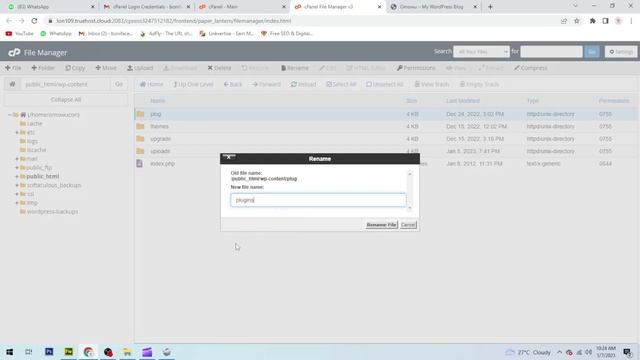
Task: Open file manager Settings
Action: pos(621,52)
